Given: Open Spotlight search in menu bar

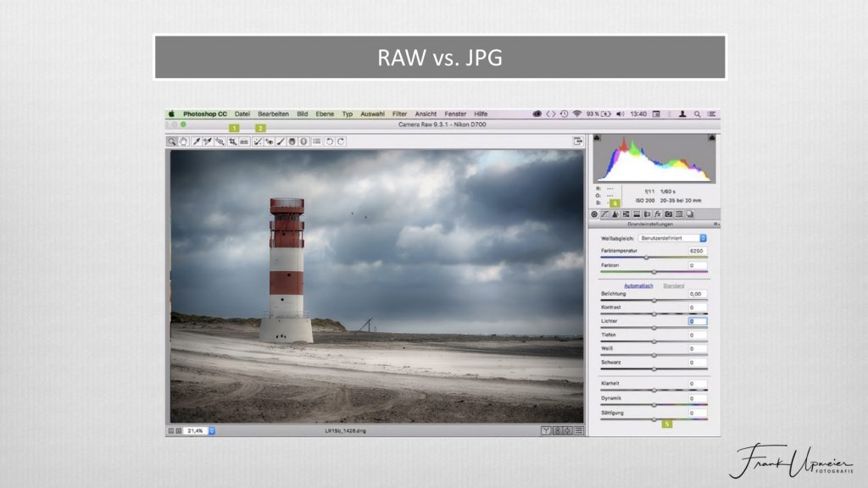Looking at the screenshot, I should [x=698, y=114].
